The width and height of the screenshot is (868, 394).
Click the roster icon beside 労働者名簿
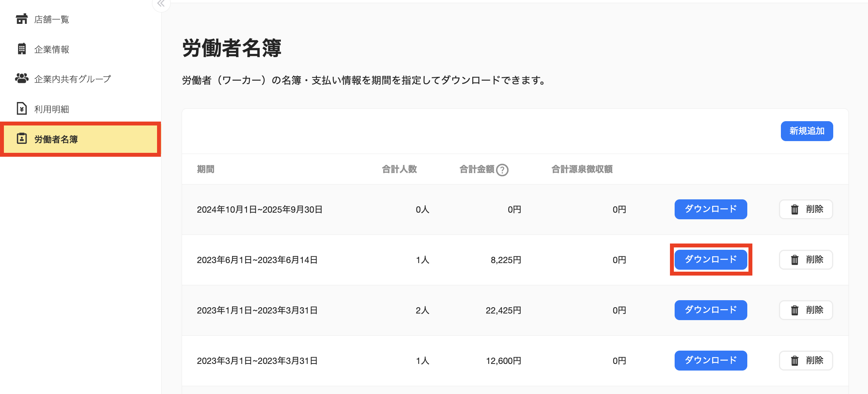[x=22, y=139]
